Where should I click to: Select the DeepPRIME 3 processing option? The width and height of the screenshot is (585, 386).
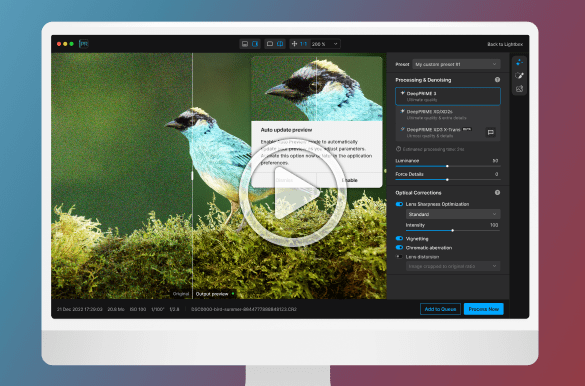pyautogui.click(x=448, y=96)
